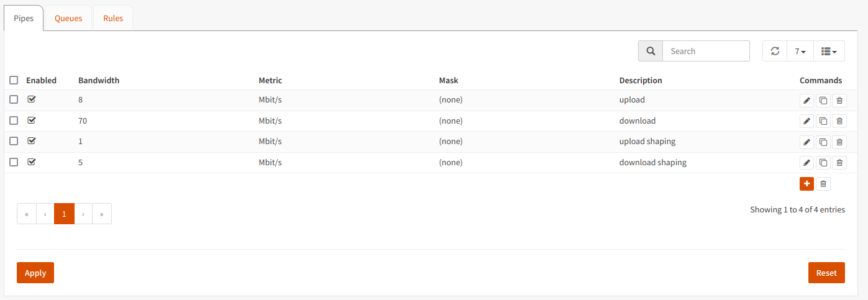Delete the download pipe row
This screenshot has height=300, width=868.
click(x=839, y=122)
